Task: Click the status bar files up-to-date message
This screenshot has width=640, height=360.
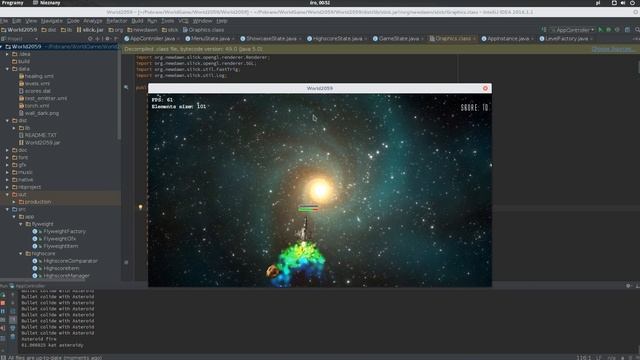Action: coord(55,358)
